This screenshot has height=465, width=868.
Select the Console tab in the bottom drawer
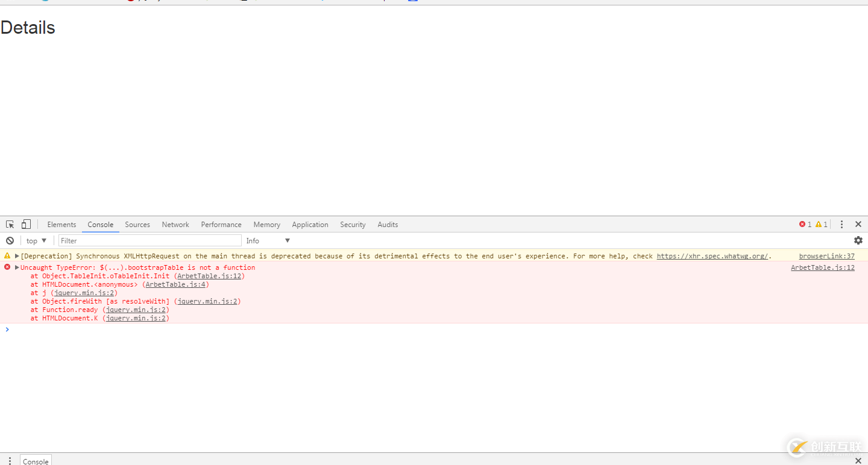pyautogui.click(x=36, y=461)
